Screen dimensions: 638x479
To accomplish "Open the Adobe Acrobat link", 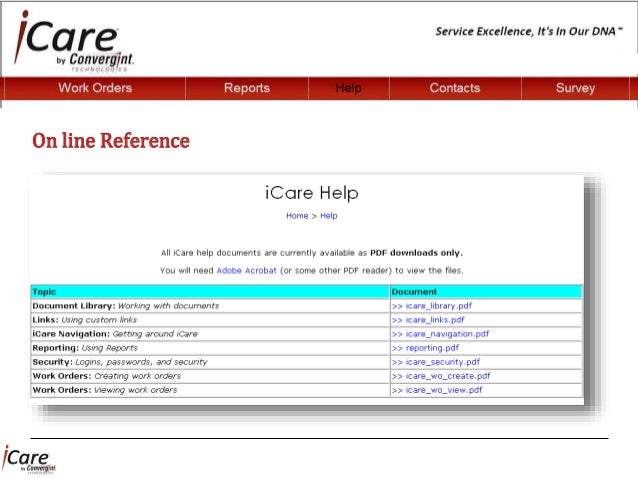I will click(247, 270).
